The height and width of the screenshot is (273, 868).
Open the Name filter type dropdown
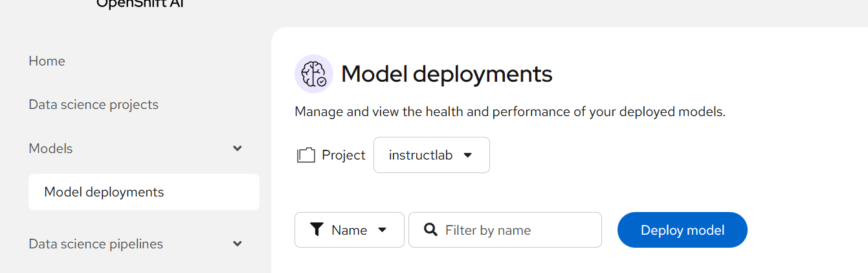coord(349,230)
